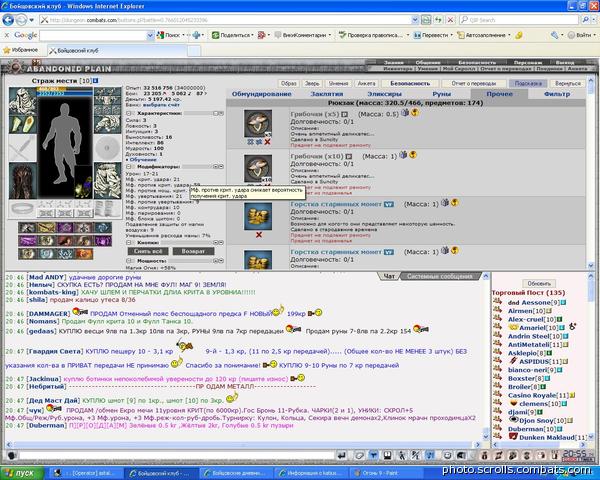The image size is (600, 480).
Task: Click the walking man icon in chat toolbar
Action: [x=402, y=455]
